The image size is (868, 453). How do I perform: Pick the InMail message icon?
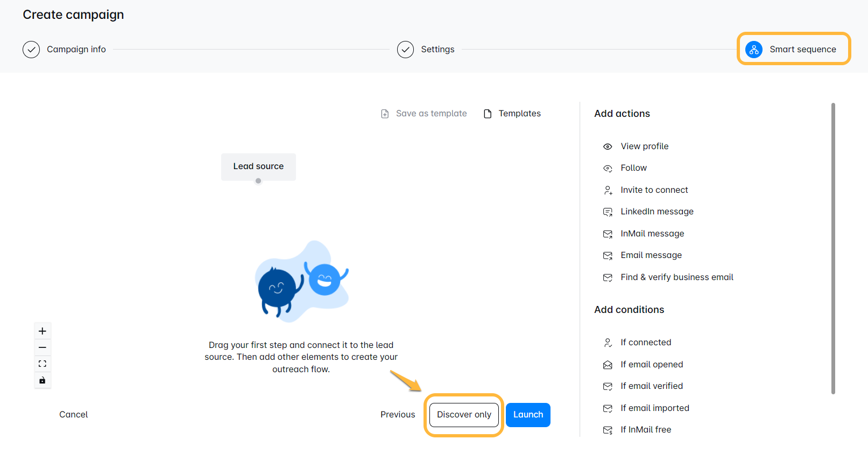point(608,234)
